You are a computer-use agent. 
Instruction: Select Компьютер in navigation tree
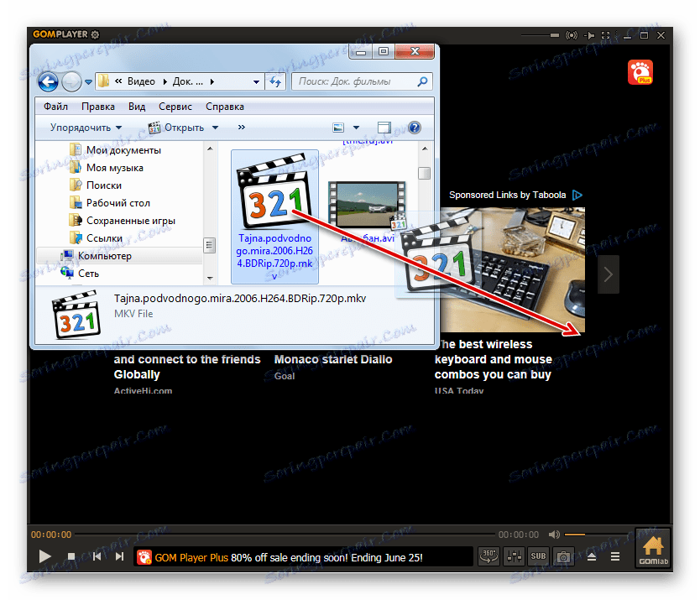105,256
